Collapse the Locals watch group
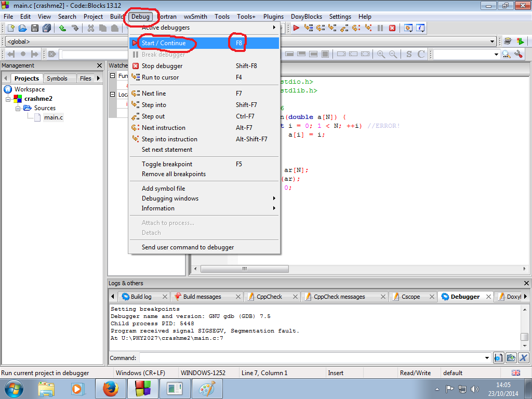This screenshot has width=532, height=399. tap(113, 95)
